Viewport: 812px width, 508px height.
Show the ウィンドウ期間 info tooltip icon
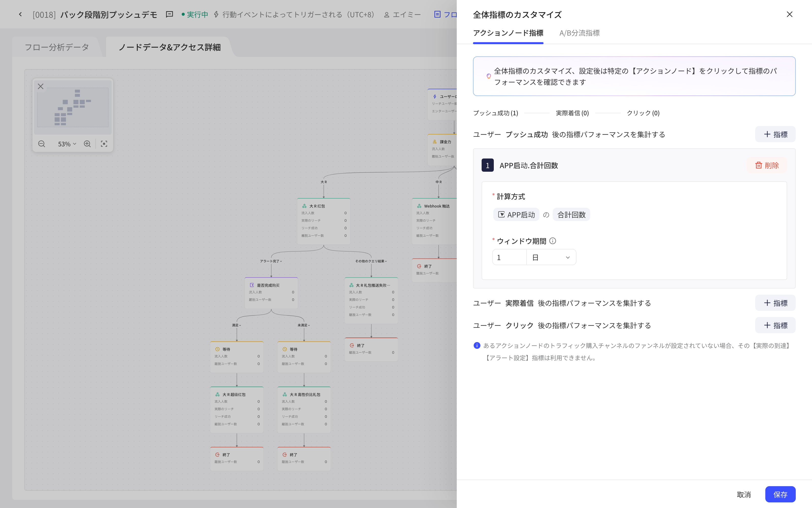(553, 241)
